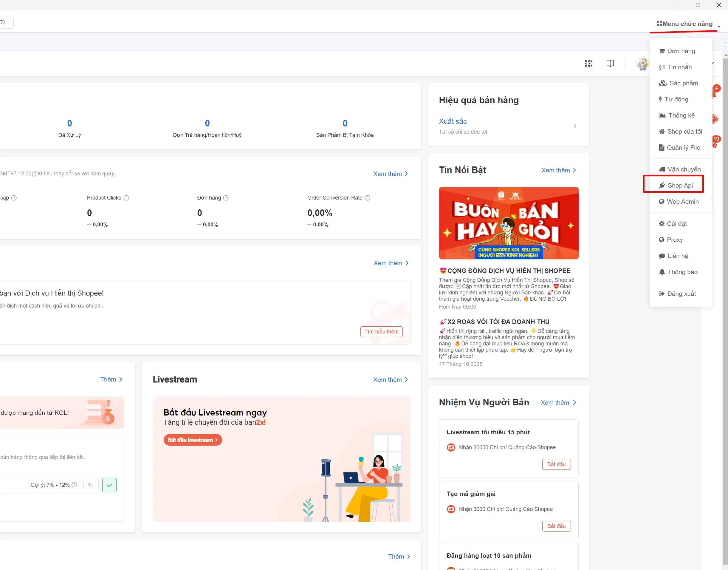Expand the Menu chức năng dropdown

click(688, 24)
